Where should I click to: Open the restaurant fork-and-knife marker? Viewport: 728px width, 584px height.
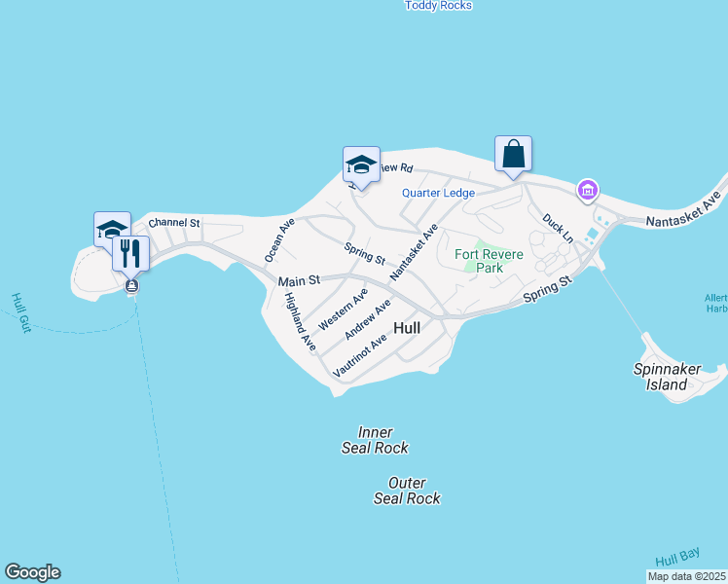[131, 254]
